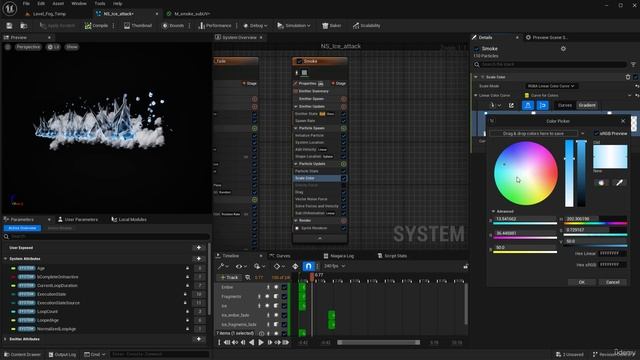Screen dimensions: 640x360
Task: Switch curve editor to Gradient view
Action: pyautogui.click(x=587, y=105)
